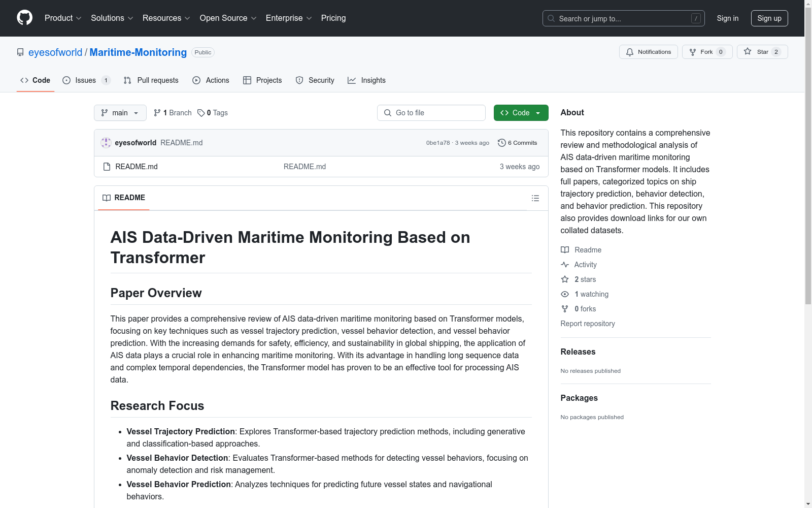Click the README.md file icon
The height and width of the screenshot is (508, 812).
107,167
